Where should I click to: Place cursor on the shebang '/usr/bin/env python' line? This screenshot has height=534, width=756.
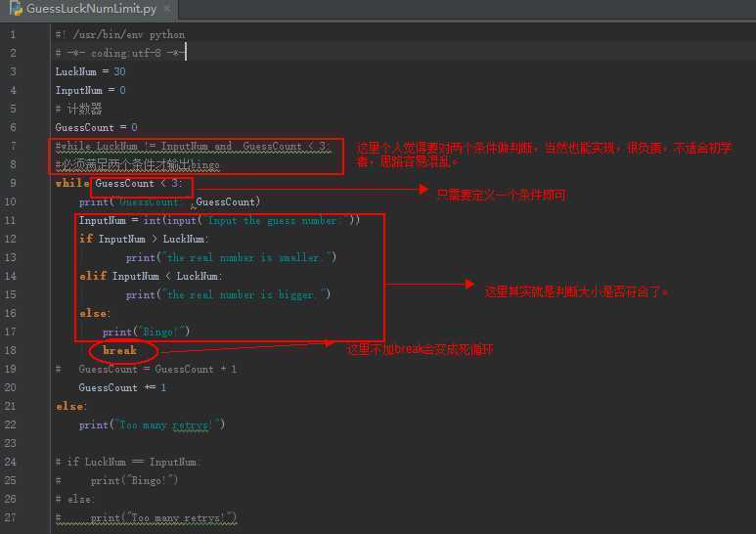[x=120, y=34]
